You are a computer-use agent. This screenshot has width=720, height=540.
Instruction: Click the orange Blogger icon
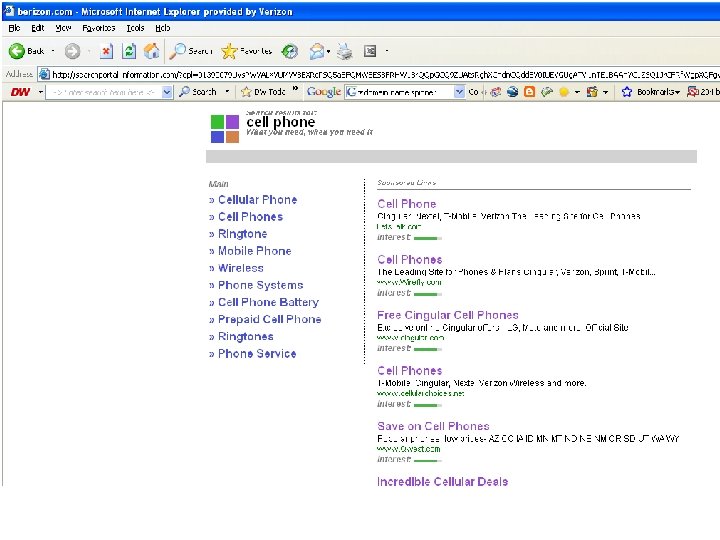[529, 92]
